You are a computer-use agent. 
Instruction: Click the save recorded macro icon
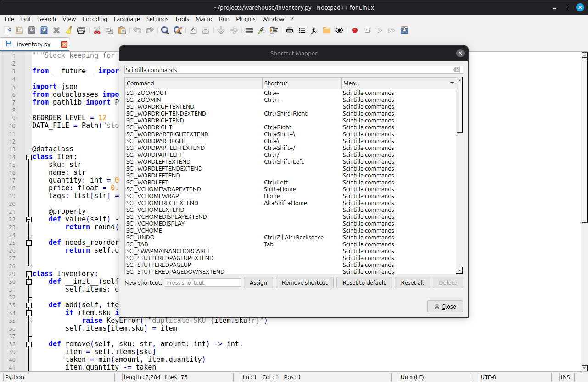tap(404, 30)
